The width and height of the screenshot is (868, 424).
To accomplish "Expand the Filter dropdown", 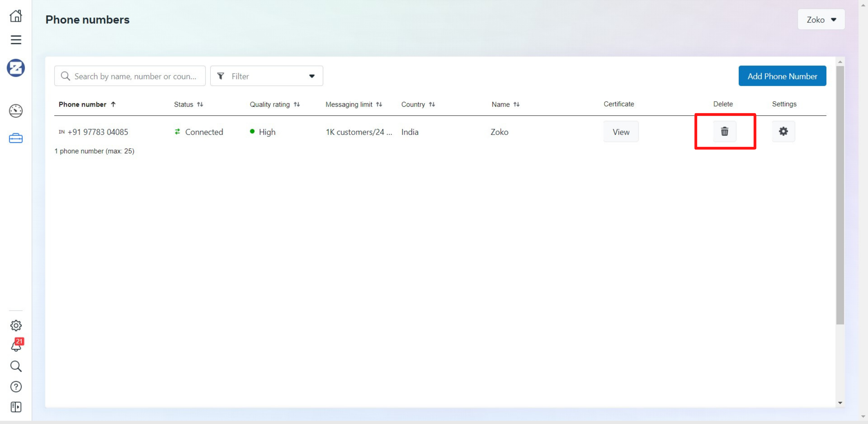I will (266, 76).
